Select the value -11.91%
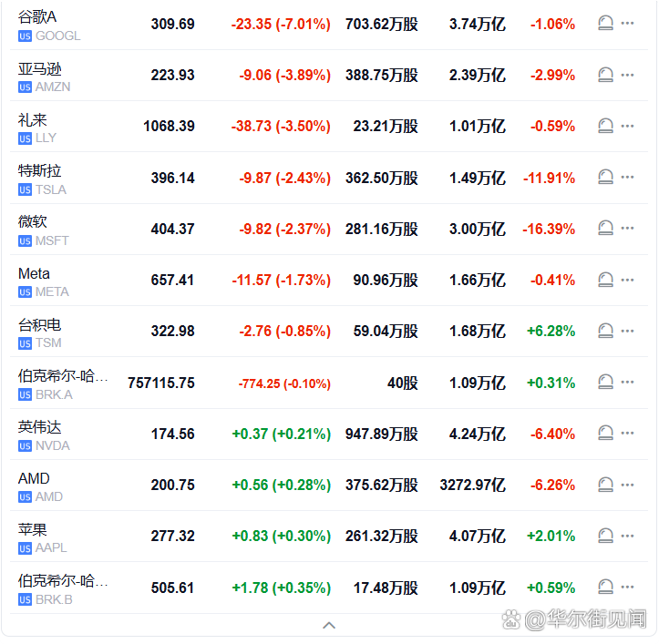The height and width of the screenshot is (644, 659). click(x=549, y=179)
